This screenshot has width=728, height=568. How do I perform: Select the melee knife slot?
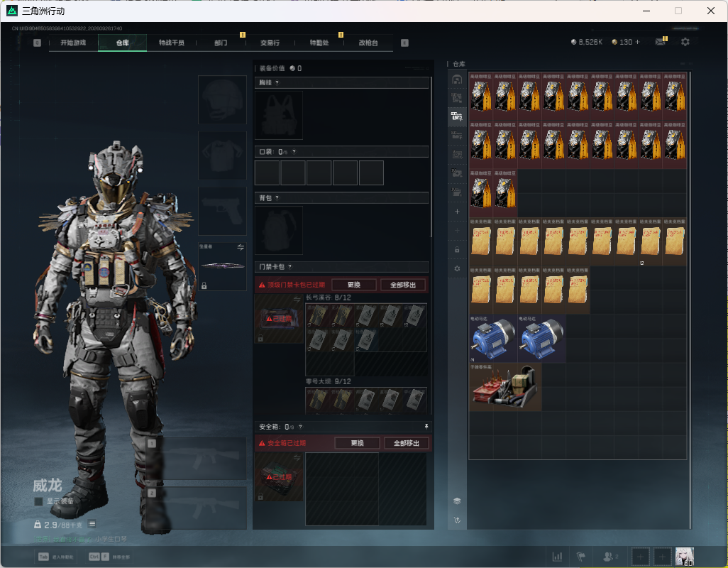click(222, 266)
